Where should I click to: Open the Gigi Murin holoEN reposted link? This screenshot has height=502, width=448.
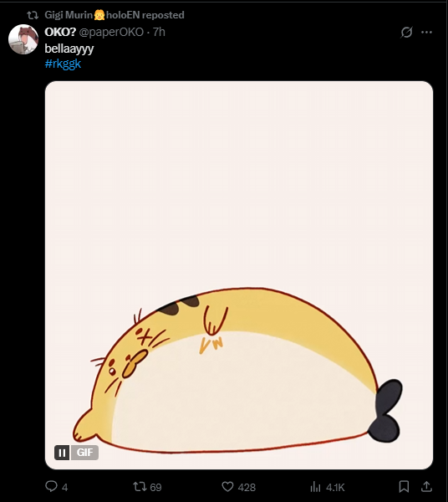click(x=115, y=15)
